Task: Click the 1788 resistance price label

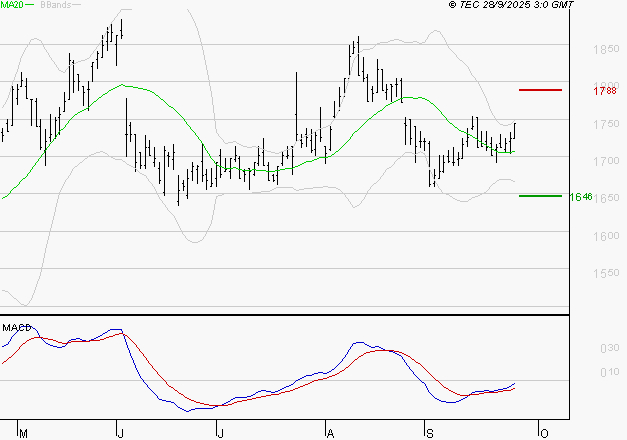Action: pos(604,91)
